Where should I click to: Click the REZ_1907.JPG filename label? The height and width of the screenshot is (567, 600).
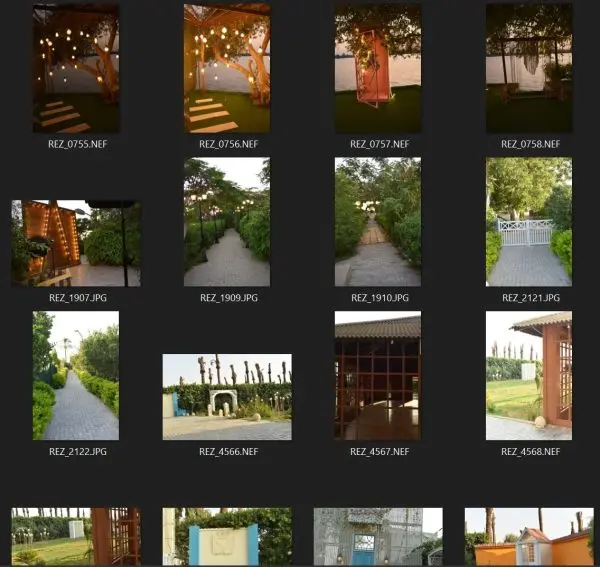click(x=78, y=298)
